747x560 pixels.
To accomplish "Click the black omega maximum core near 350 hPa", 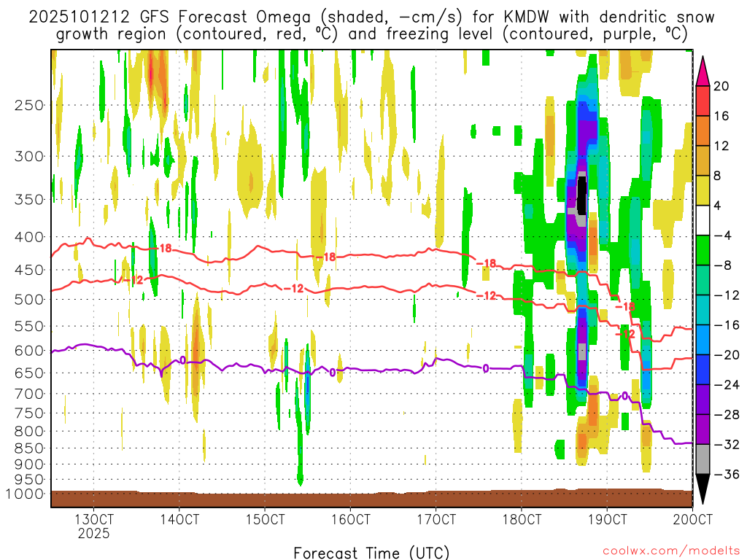I will [x=581, y=195].
